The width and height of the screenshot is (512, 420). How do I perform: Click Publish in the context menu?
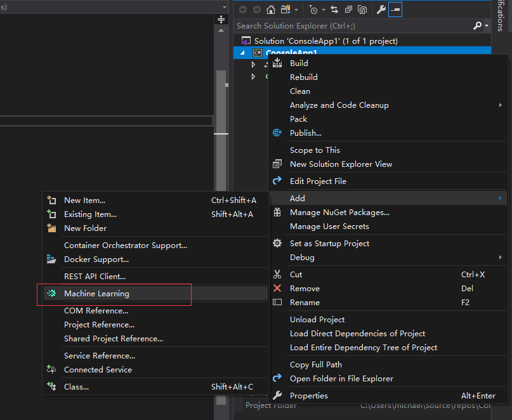[305, 133]
